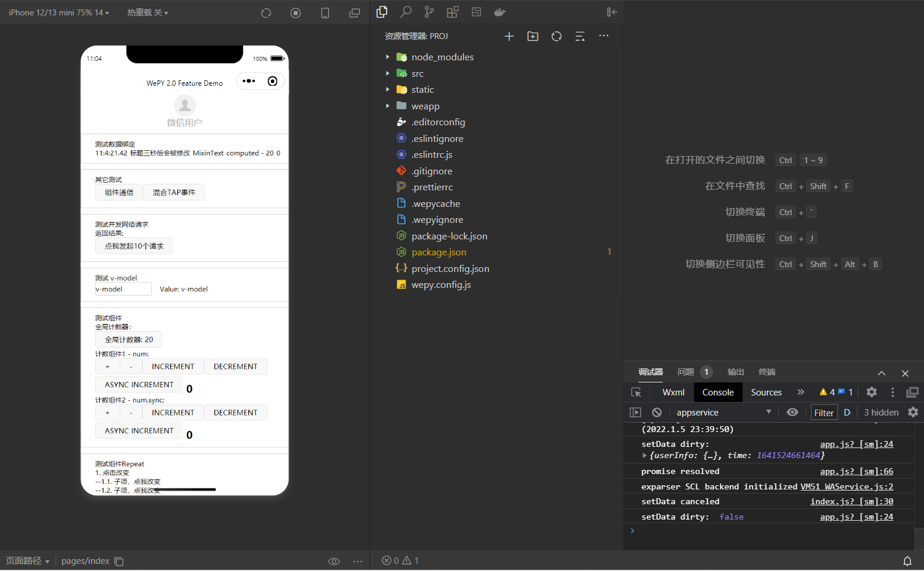Click the 组件通信 button

119,192
